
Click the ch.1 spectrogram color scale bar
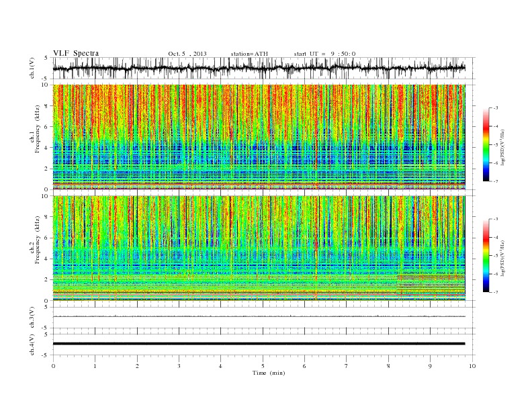pos(486,144)
